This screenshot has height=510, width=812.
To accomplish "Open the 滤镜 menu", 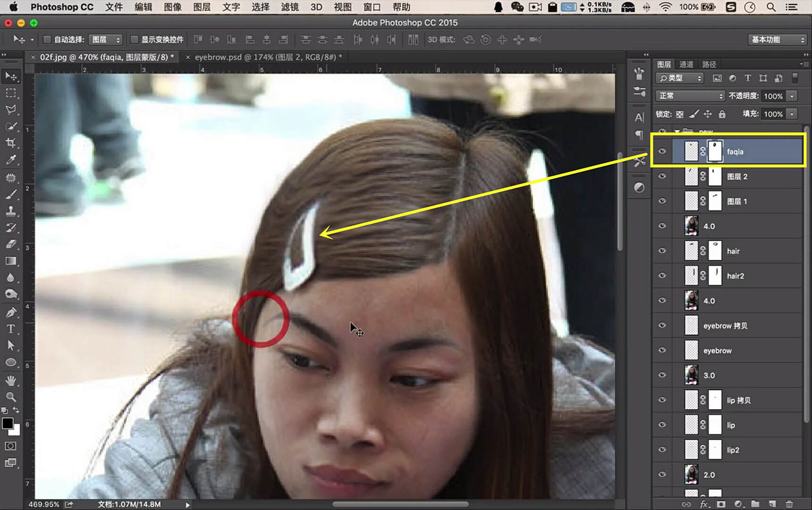I will pos(289,7).
